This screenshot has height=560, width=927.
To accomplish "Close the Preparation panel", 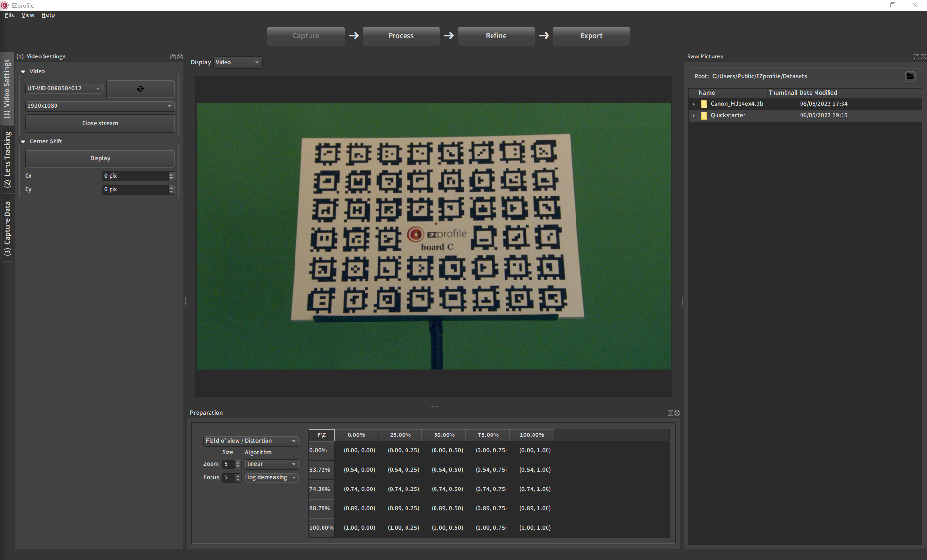I will [x=677, y=413].
